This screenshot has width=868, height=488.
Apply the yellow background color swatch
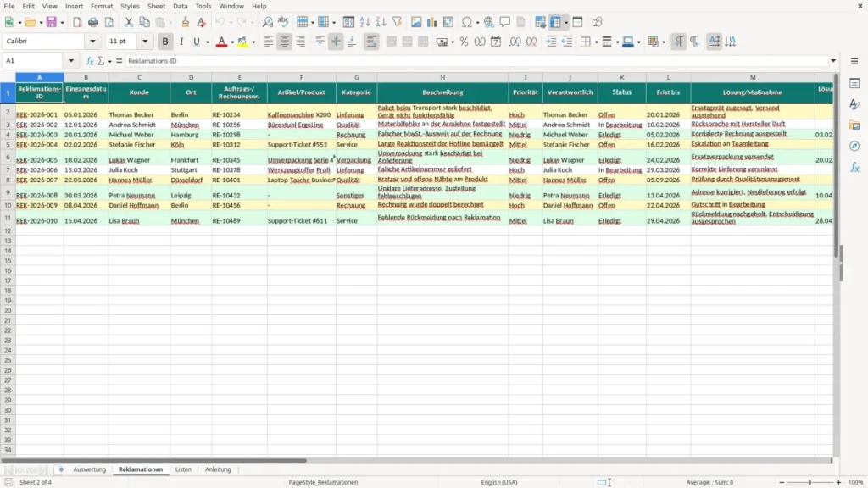coord(242,42)
